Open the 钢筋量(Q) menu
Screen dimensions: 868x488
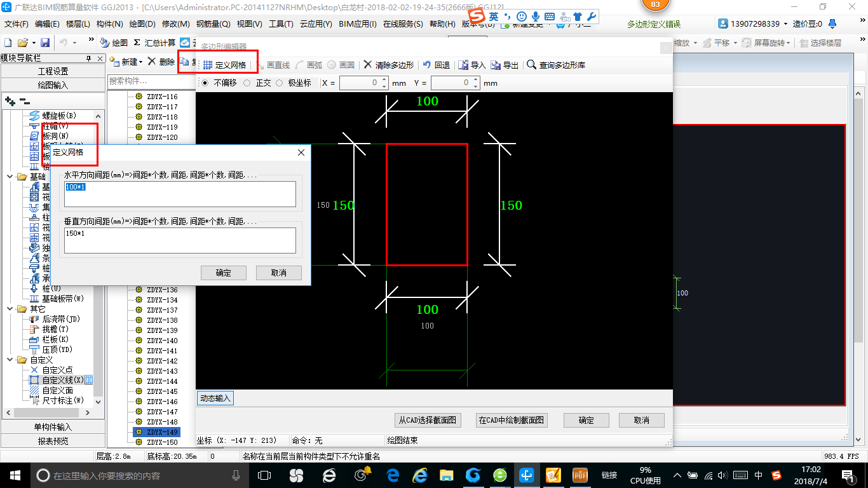click(213, 24)
